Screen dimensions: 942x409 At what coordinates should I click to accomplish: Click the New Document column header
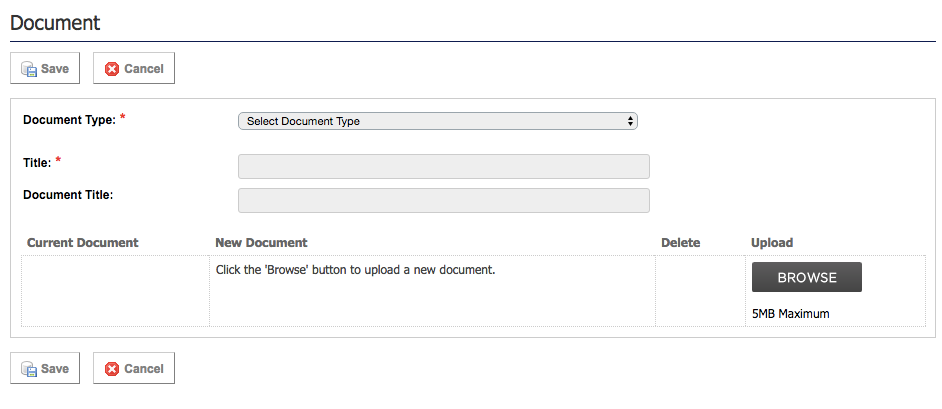pos(261,243)
